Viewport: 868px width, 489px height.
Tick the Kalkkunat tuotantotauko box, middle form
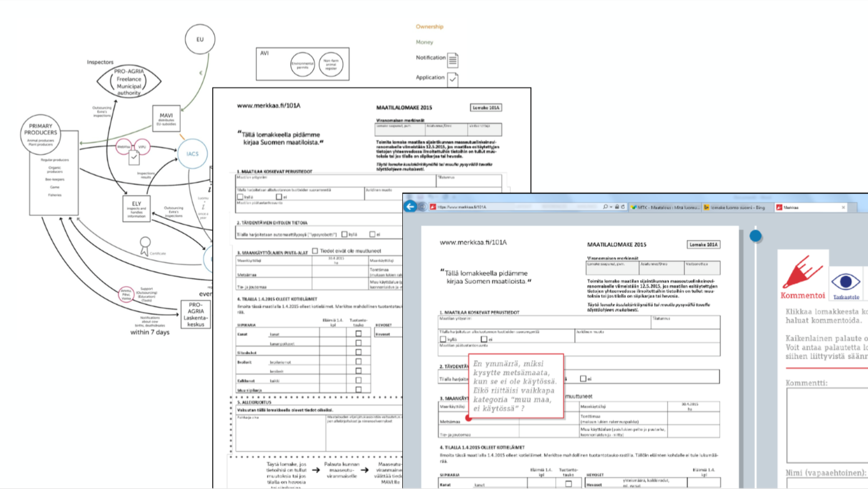pos(359,380)
